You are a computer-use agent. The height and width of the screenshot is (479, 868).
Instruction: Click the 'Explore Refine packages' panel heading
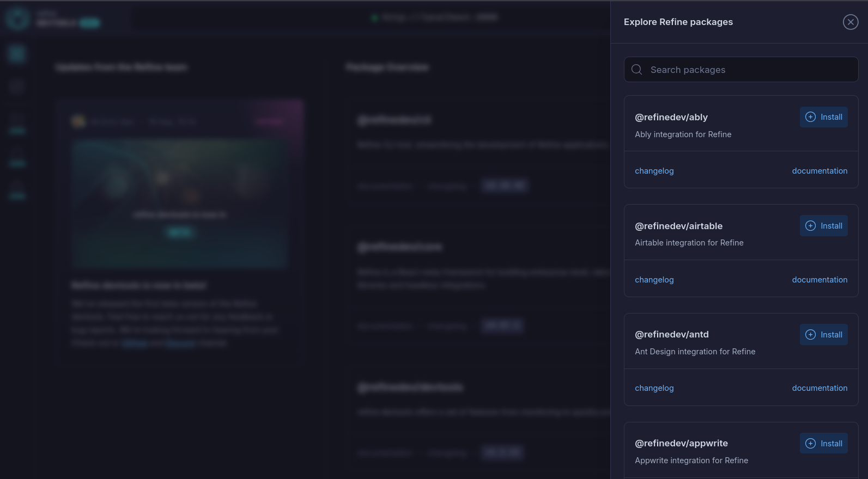tap(678, 22)
